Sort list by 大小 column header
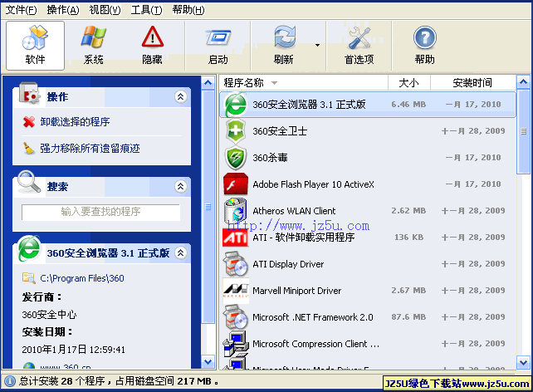The image size is (533, 392). point(408,82)
